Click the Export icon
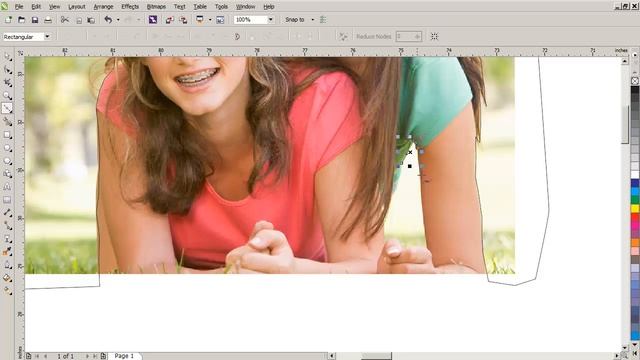The width and height of the screenshot is (640, 360). pos(183,20)
